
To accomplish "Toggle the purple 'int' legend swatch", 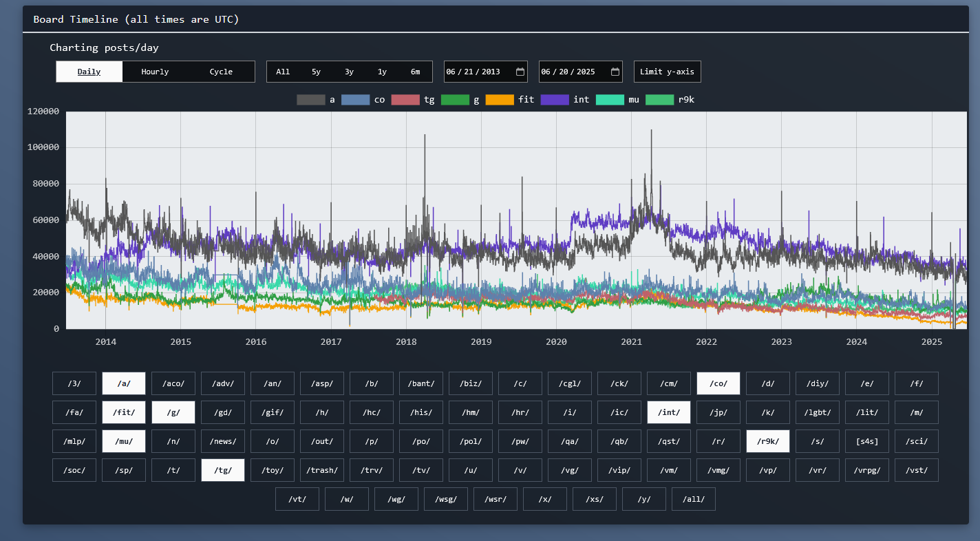I will (x=555, y=100).
